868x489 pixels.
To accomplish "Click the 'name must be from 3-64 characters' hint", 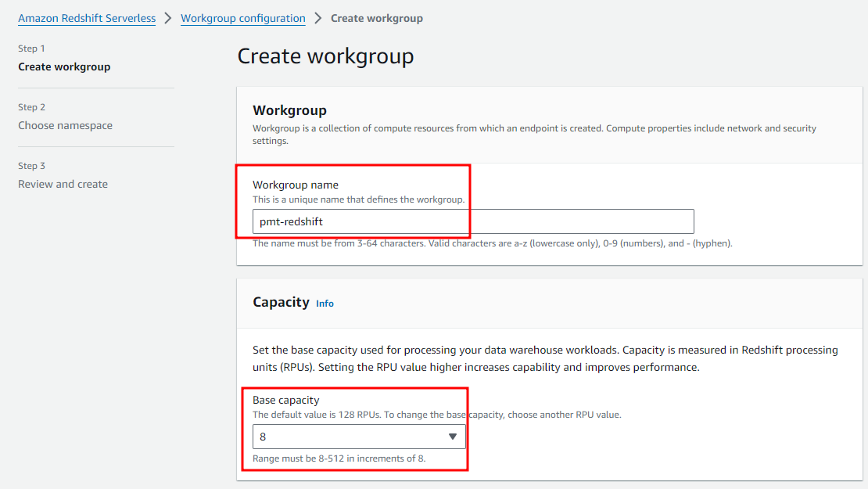I will click(x=493, y=243).
